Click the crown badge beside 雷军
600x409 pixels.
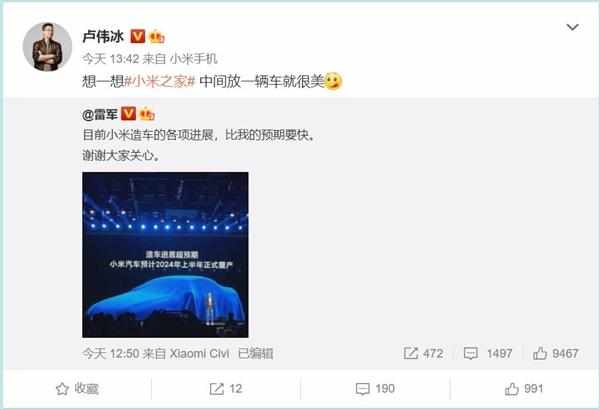tap(147, 114)
